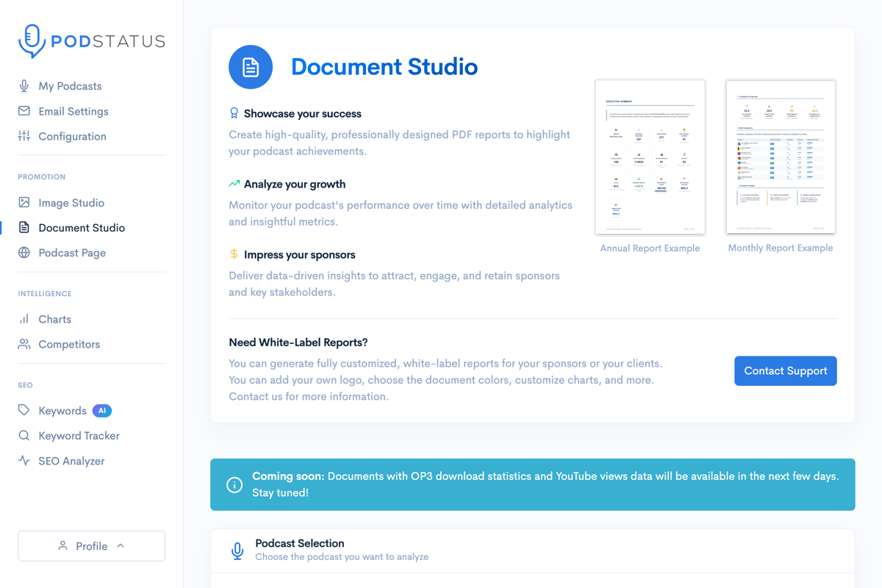Click the Podcast Selection microphone icon
Viewport: 882px width, 588px height.
237,551
